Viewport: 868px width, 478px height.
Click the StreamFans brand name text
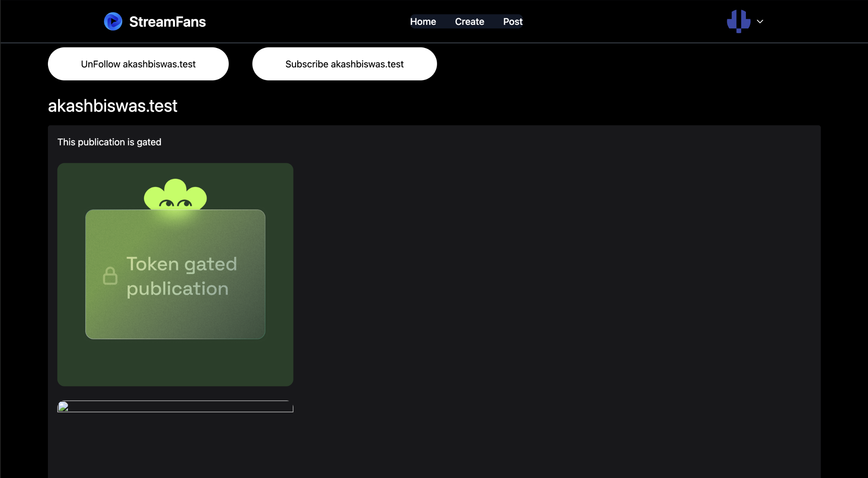[167, 22]
